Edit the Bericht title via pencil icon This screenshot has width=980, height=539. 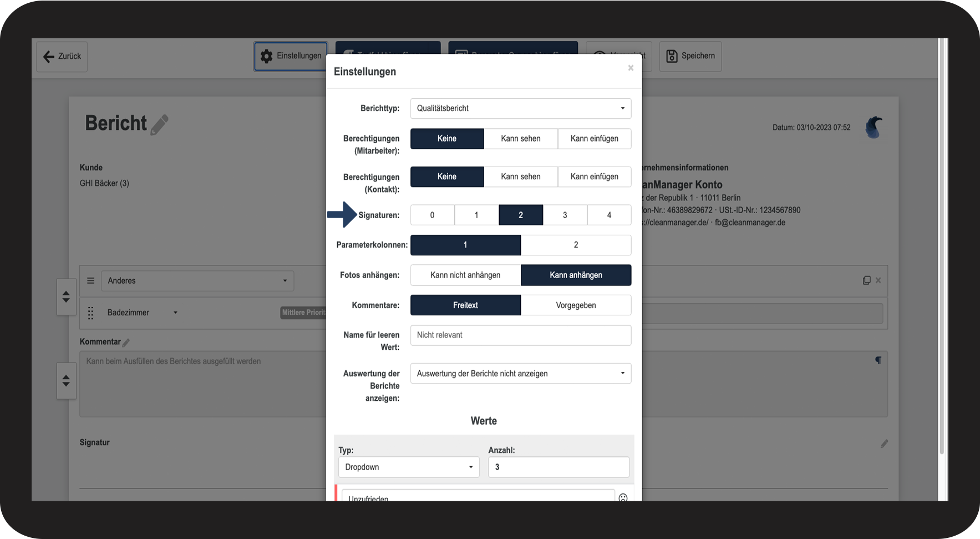pos(159,124)
